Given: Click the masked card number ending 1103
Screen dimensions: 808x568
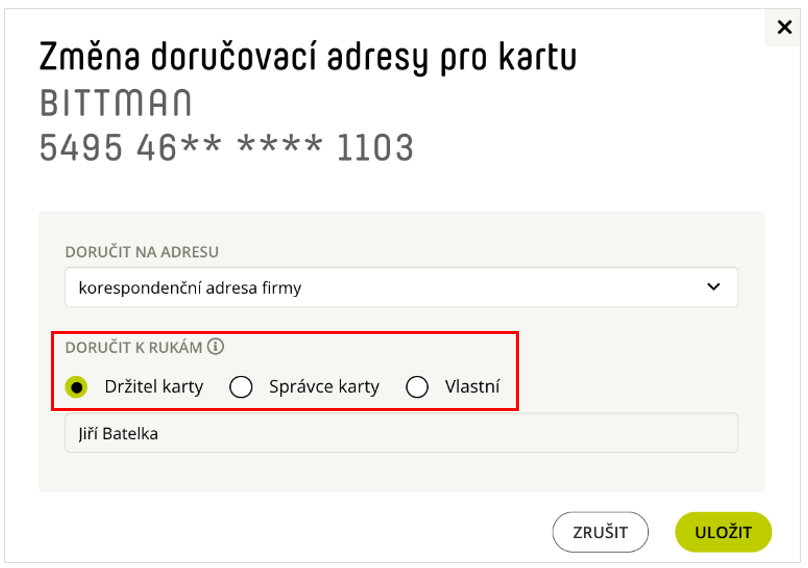Looking at the screenshot, I should (226, 147).
